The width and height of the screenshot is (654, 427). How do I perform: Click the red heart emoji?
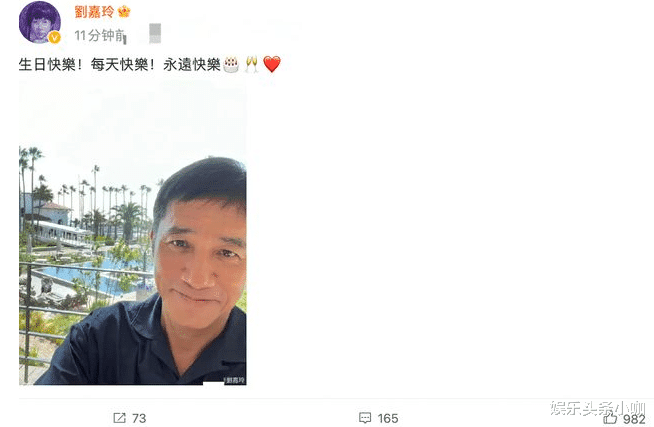coord(272,65)
